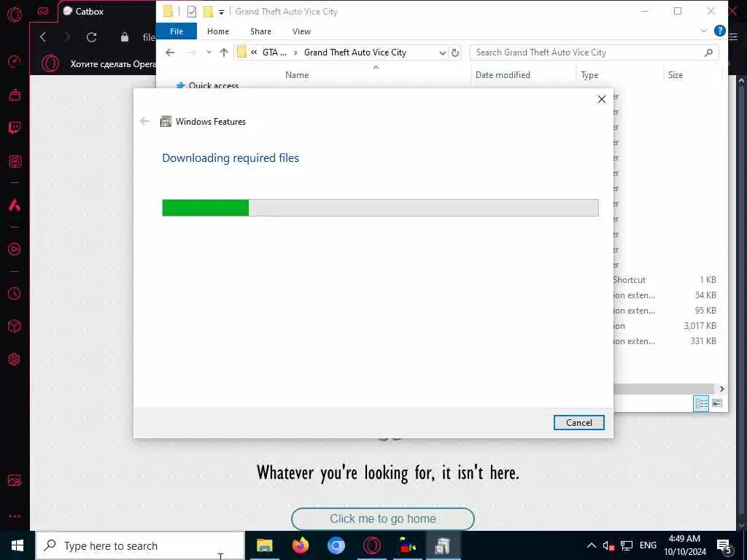Go up one folder level in File Explorer

224,52
